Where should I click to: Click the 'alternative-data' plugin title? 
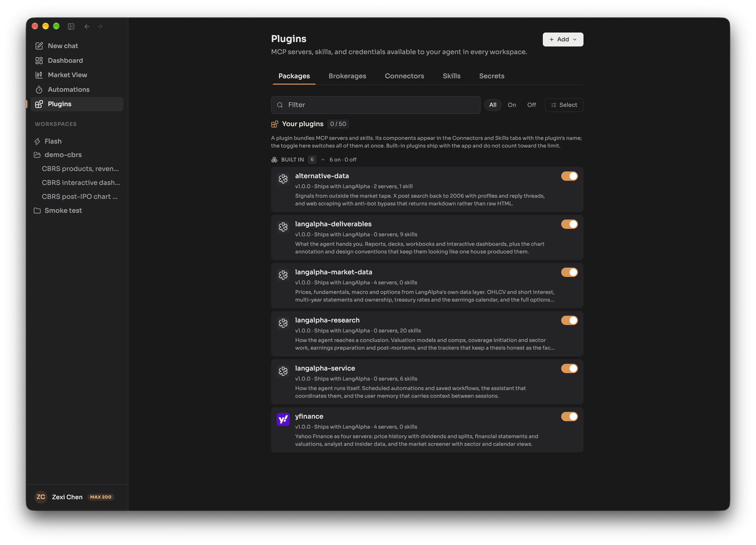tap(322, 176)
